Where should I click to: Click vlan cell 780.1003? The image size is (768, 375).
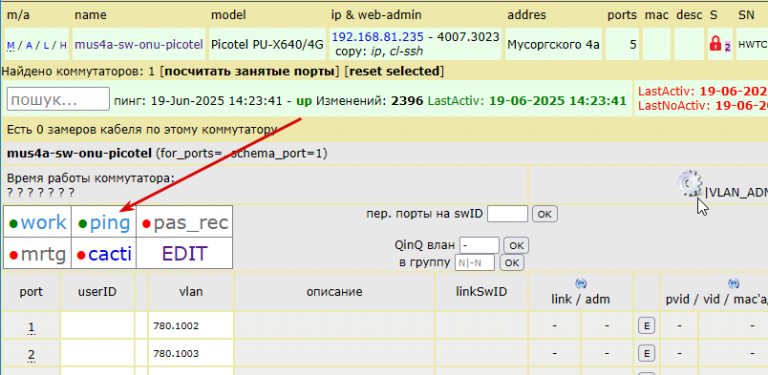(191, 353)
